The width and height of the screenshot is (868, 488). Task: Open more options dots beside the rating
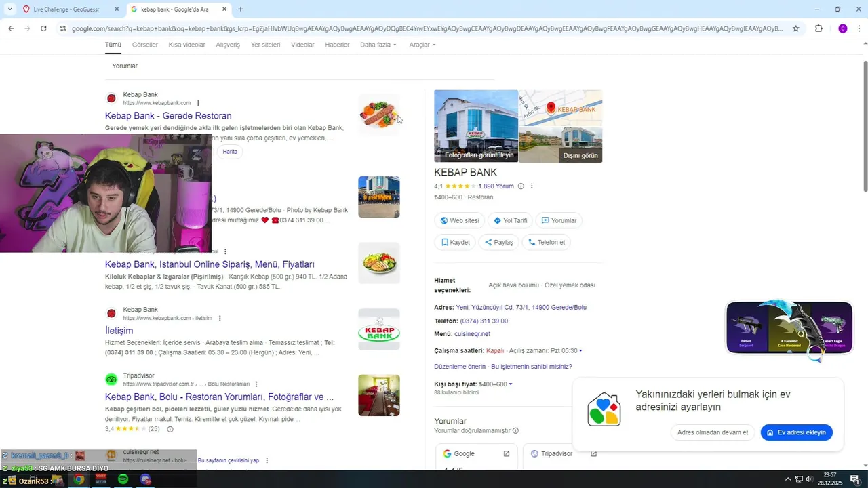pos(532,186)
